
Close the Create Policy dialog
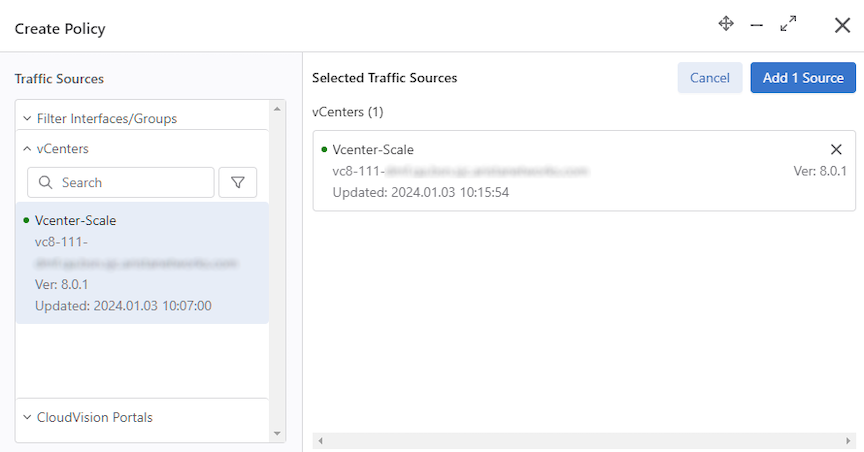(x=842, y=25)
